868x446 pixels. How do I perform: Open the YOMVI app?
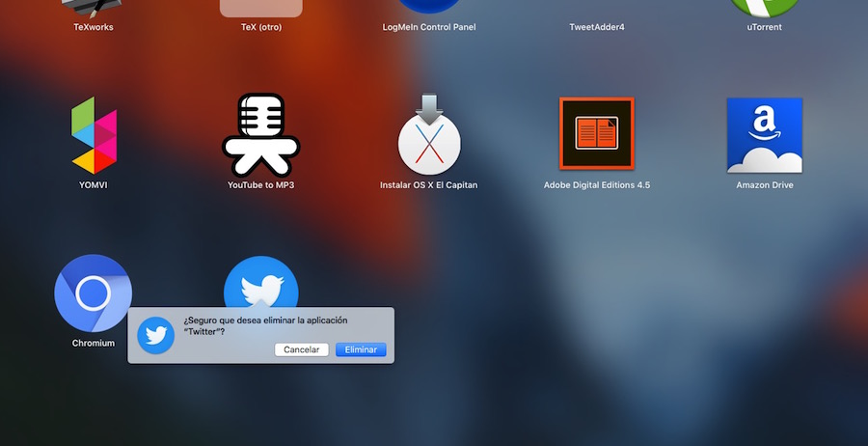(x=94, y=134)
